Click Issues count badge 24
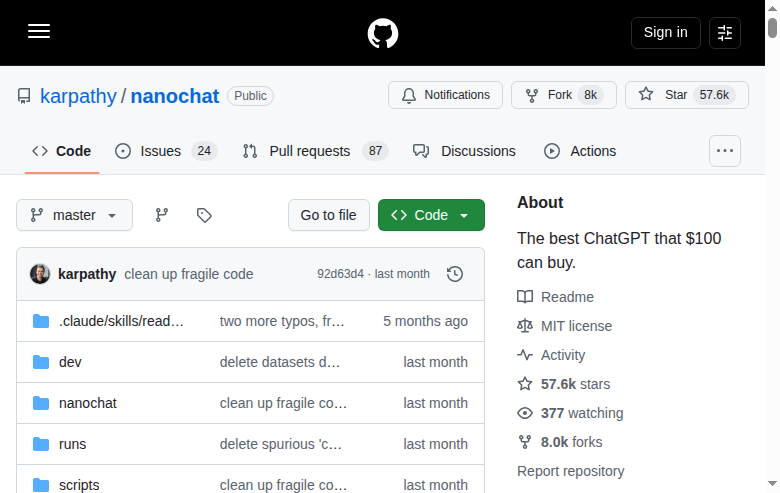 (x=204, y=151)
